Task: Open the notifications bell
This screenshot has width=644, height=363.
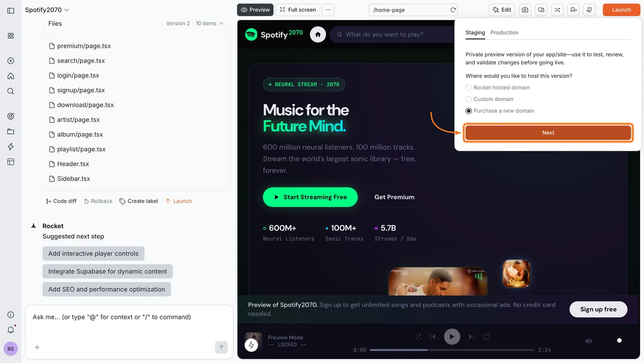Action: (11, 330)
